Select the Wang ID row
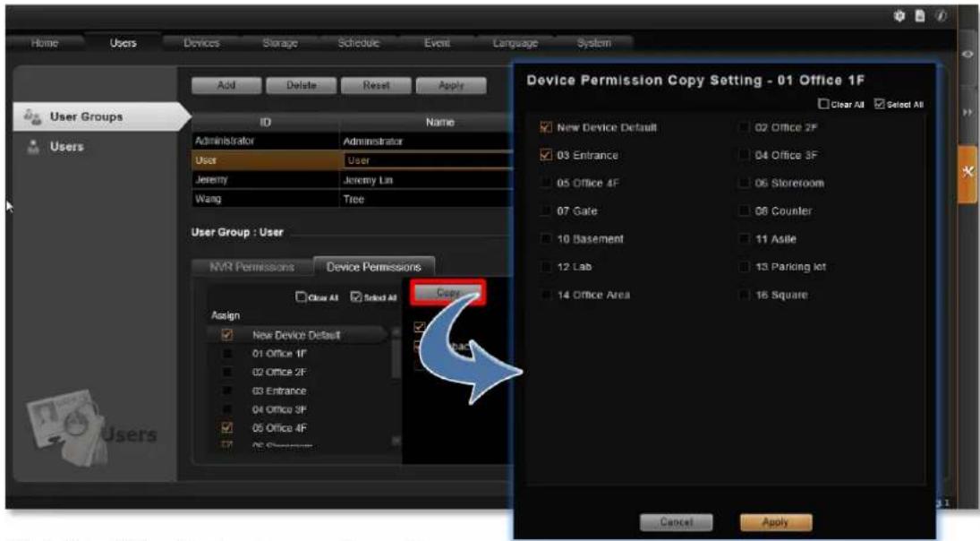 tap(266, 199)
